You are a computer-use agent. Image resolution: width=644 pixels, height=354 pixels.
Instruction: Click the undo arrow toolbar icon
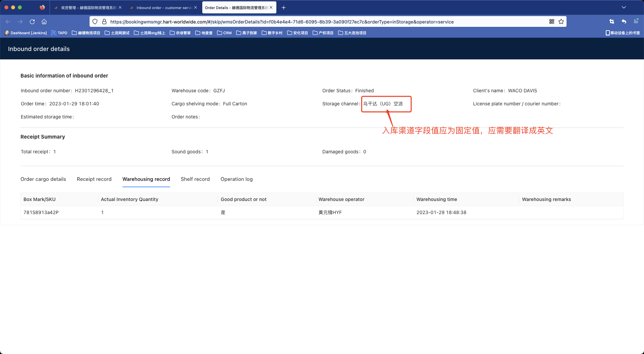coord(624,22)
